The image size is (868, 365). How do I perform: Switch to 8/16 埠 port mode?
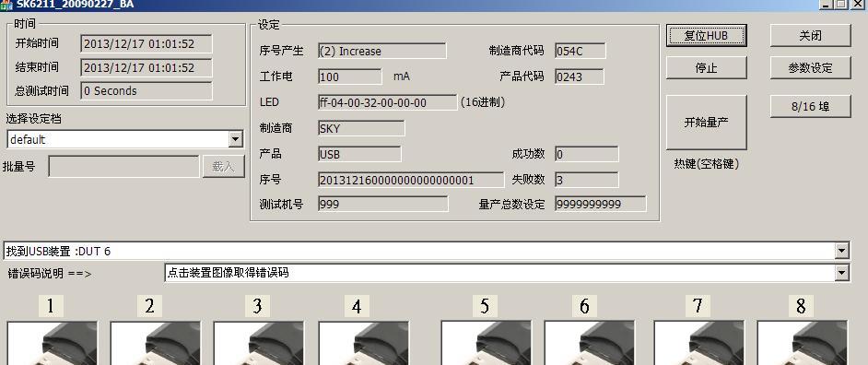810,106
